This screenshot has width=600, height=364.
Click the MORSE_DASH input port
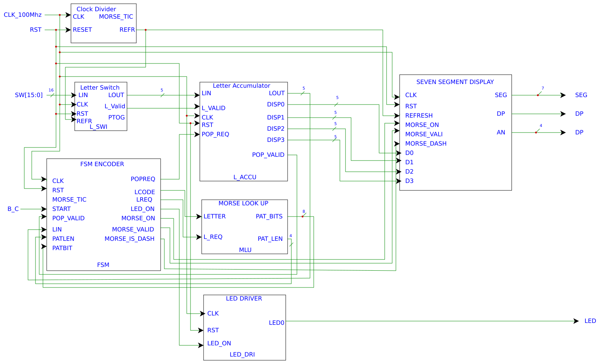pyautogui.click(x=426, y=144)
